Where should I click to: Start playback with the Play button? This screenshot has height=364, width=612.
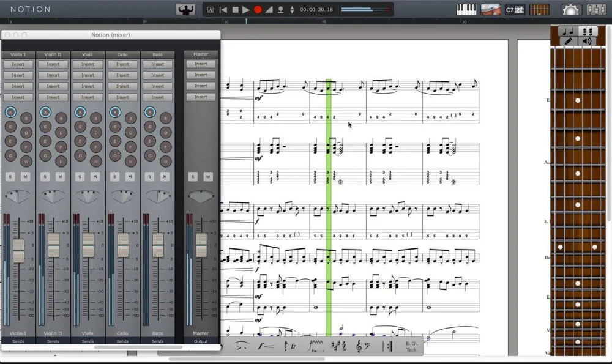(246, 10)
